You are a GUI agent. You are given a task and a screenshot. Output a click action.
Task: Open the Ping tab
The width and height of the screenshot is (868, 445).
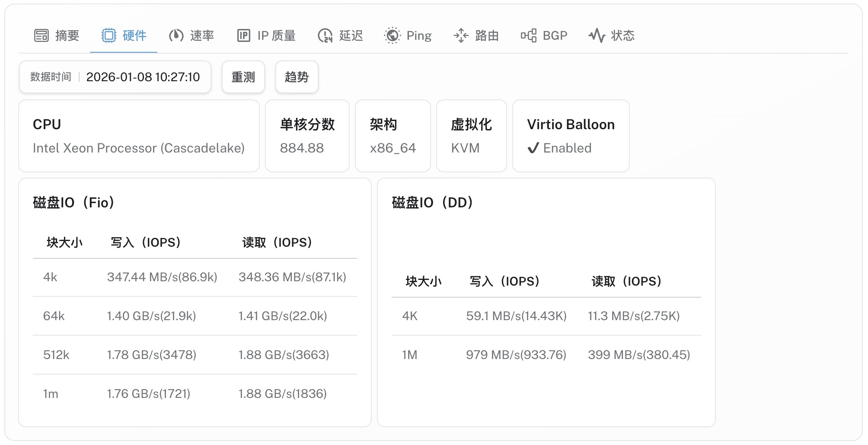[x=408, y=36]
